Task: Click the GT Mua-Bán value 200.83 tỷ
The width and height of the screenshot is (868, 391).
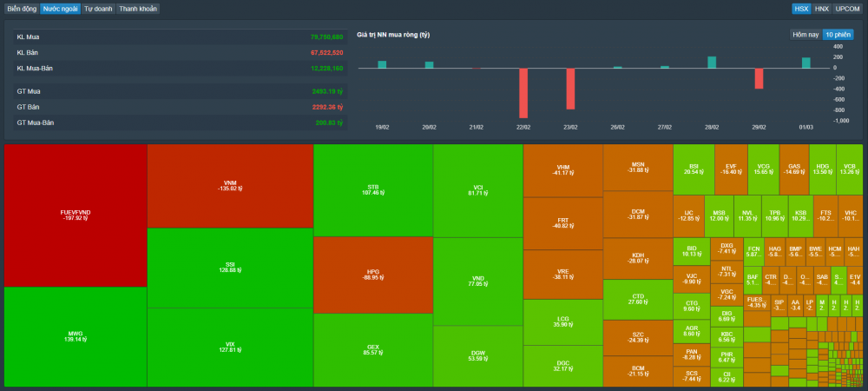Action: 329,123
